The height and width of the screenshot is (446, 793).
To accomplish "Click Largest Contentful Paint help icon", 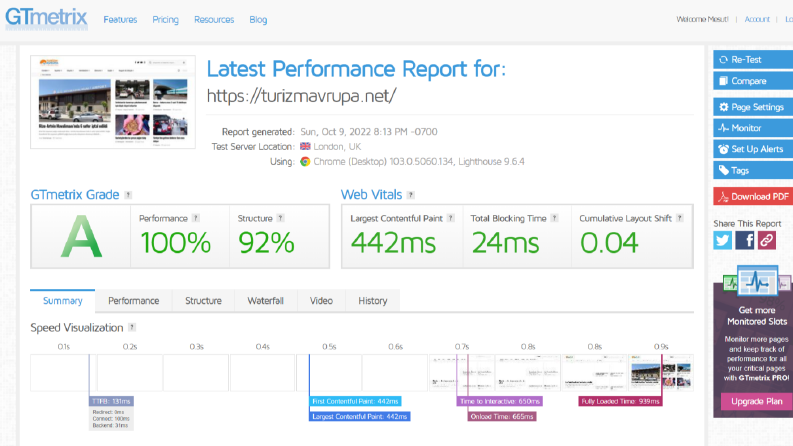I will click(451, 218).
